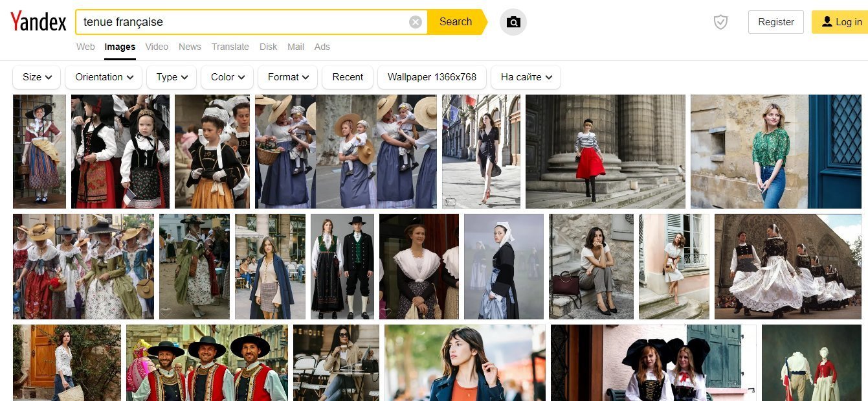This screenshot has height=401, width=868.
Task: Expand the Type filter dropdown
Action: click(x=172, y=77)
